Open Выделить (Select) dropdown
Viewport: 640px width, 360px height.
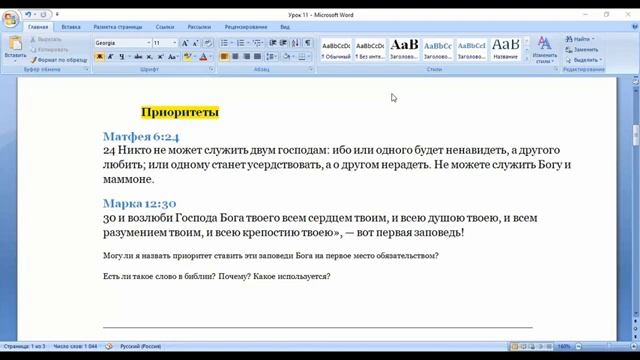coord(584,60)
